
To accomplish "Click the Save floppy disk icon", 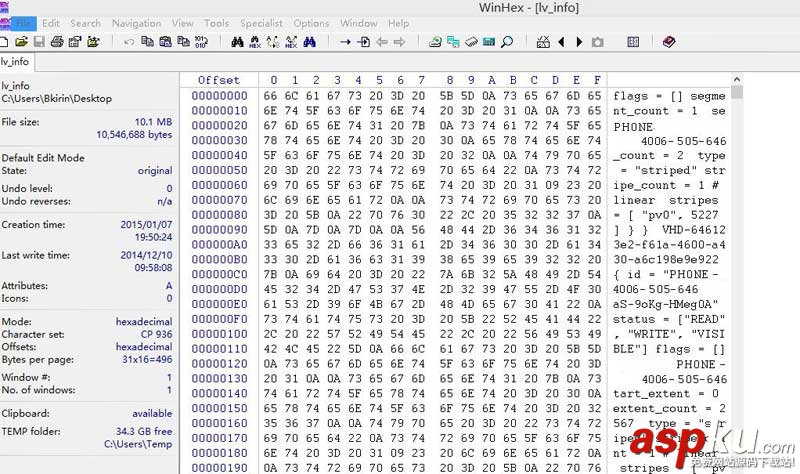I will (39, 42).
